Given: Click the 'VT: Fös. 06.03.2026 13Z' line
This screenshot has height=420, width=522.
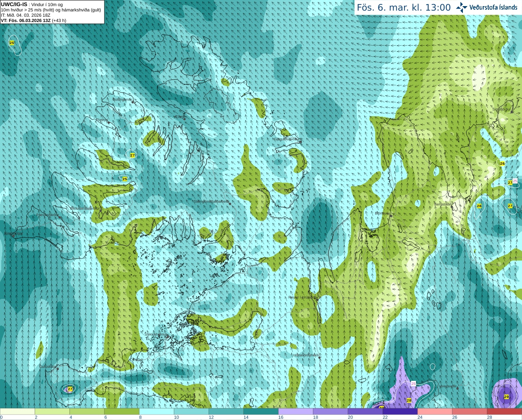Looking at the screenshot, I should (26, 20).
